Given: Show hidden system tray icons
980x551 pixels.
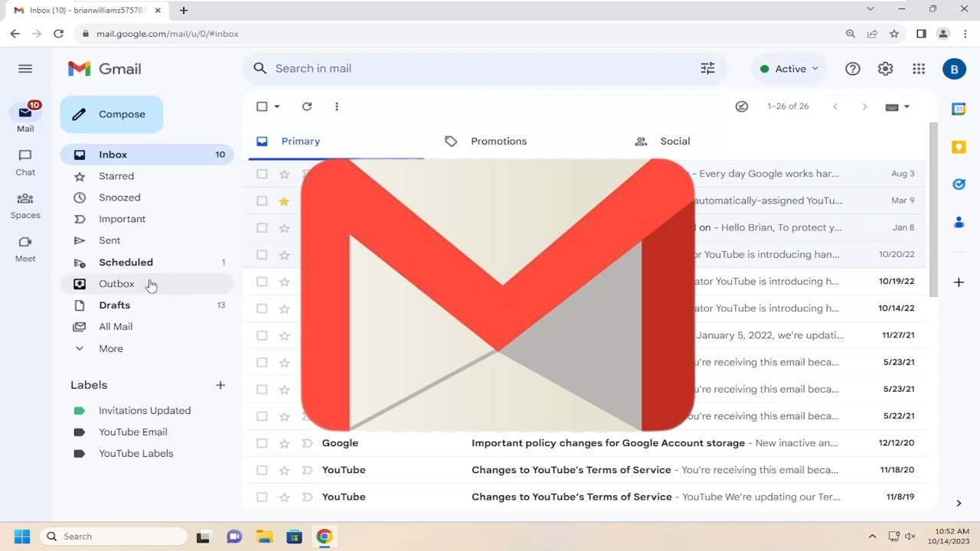Looking at the screenshot, I should coord(872,536).
